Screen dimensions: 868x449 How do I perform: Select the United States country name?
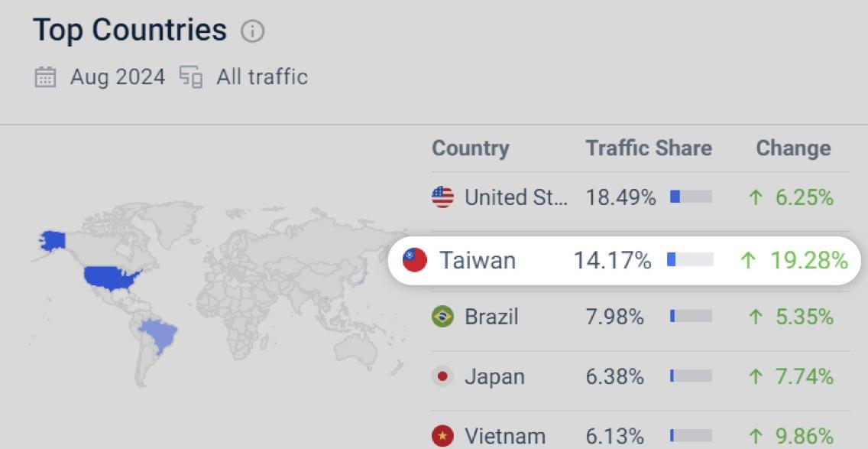(516, 197)
